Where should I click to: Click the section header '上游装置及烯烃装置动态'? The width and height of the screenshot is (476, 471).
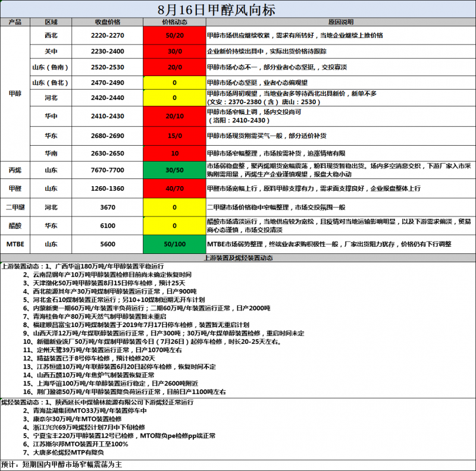pos(238,258)
